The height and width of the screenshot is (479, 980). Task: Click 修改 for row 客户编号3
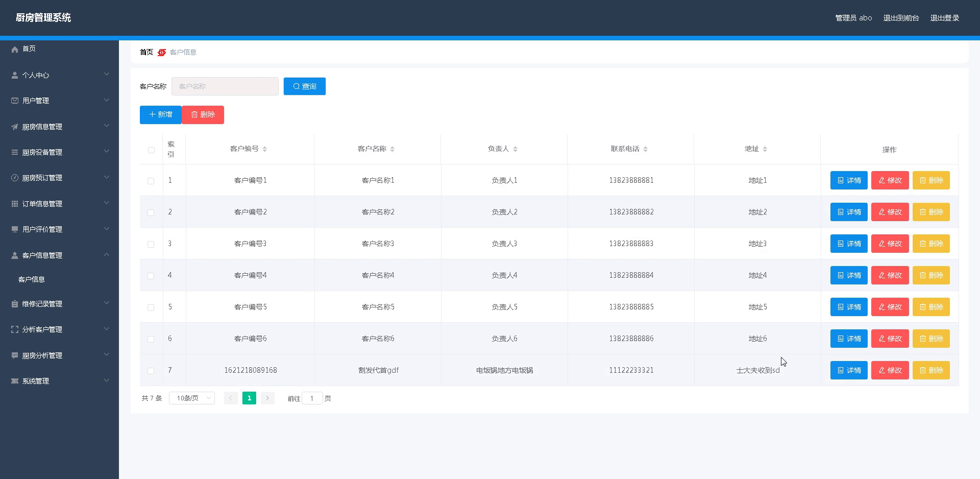(890, 244)
